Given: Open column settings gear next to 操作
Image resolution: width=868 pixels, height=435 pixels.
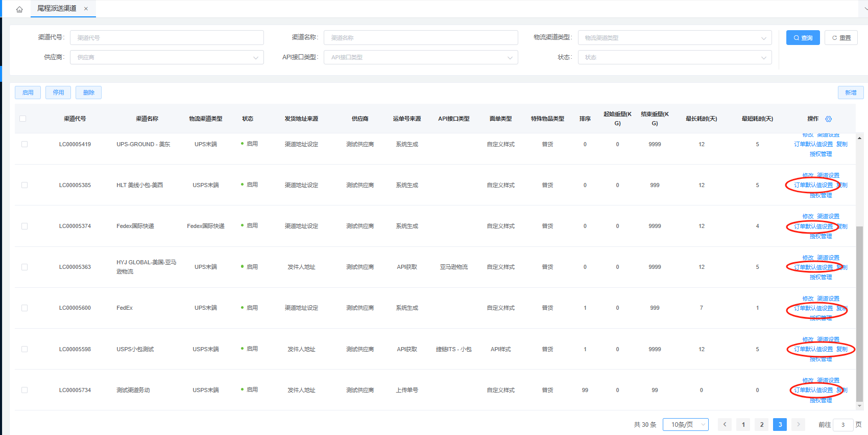Looking at the screenshot, I should coord(829,119).
